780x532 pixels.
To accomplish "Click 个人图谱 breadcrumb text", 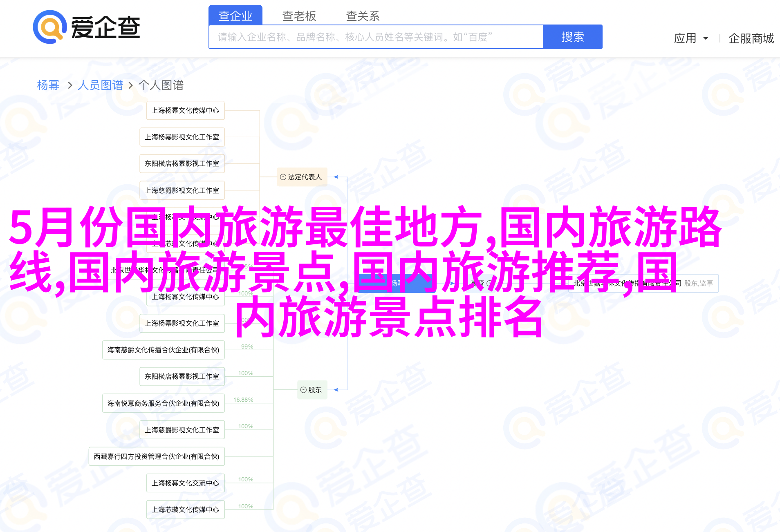I will pyautogui.click(x=161, y=85).
